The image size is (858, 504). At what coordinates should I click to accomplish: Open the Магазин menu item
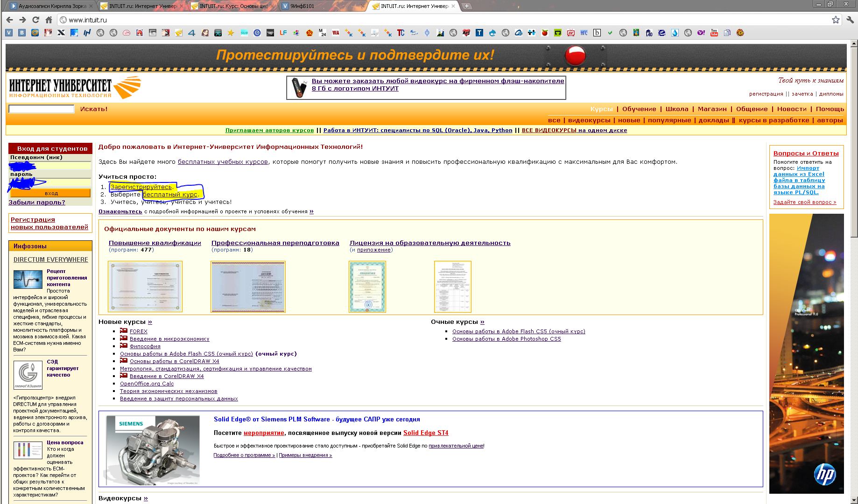click(x=712, y=109)
